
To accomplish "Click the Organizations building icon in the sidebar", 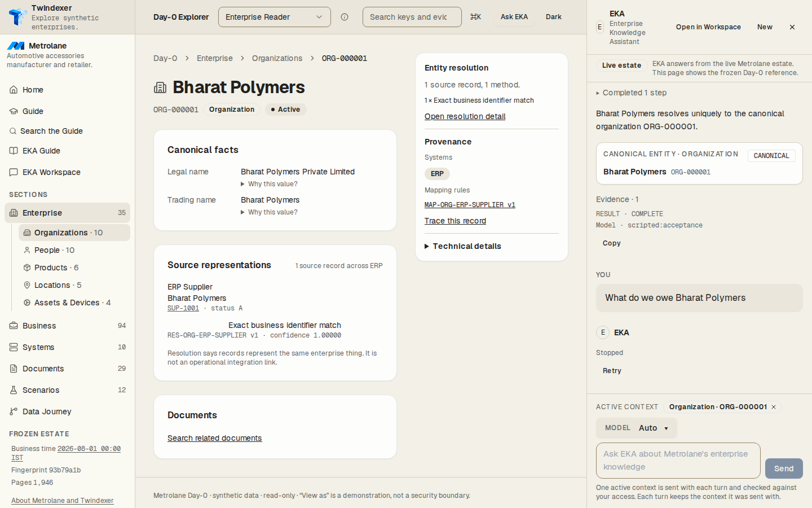I will point(27,233).
